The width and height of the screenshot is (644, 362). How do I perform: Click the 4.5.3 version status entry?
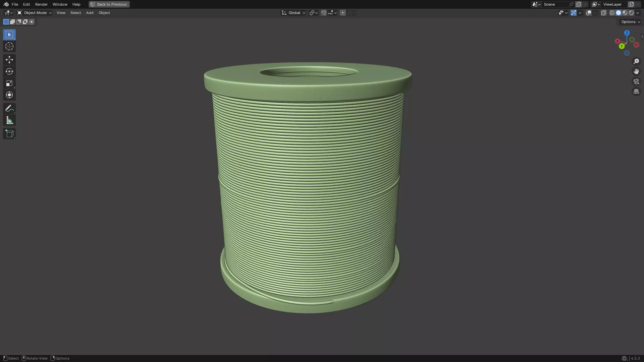tap(635, 358)
